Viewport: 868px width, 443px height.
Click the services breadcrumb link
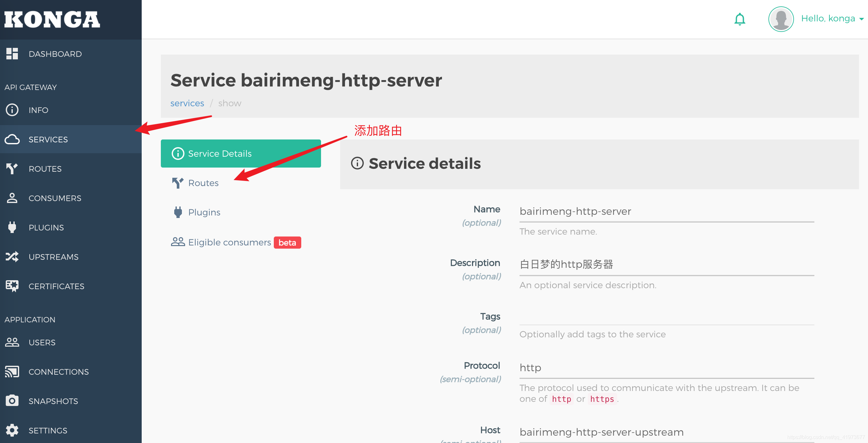click(x=187, y=103)
